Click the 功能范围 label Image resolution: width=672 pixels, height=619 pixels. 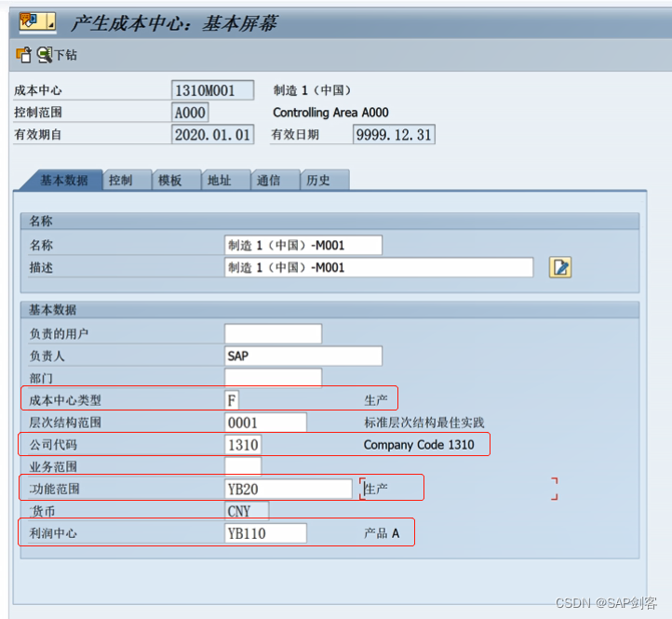[x=54, y=489]
